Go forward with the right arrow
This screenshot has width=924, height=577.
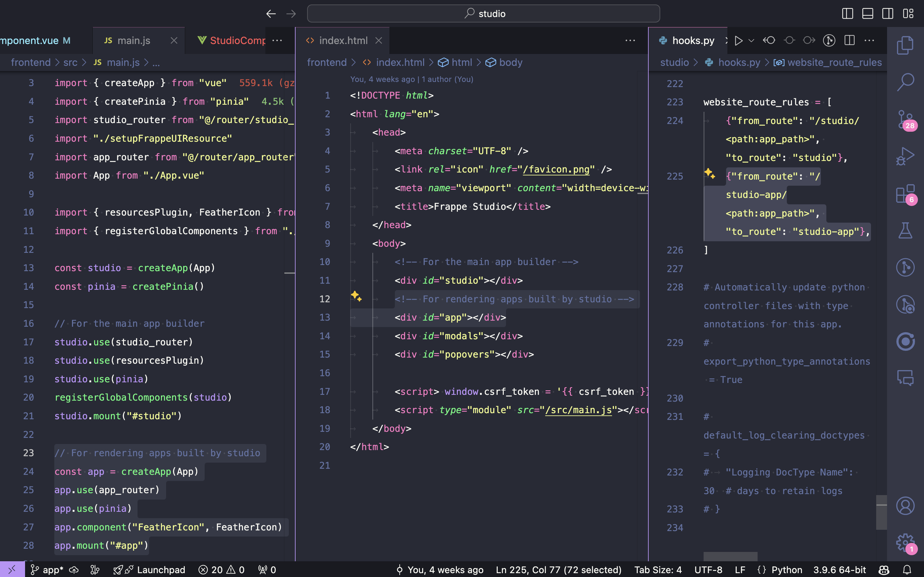point(291,14)
